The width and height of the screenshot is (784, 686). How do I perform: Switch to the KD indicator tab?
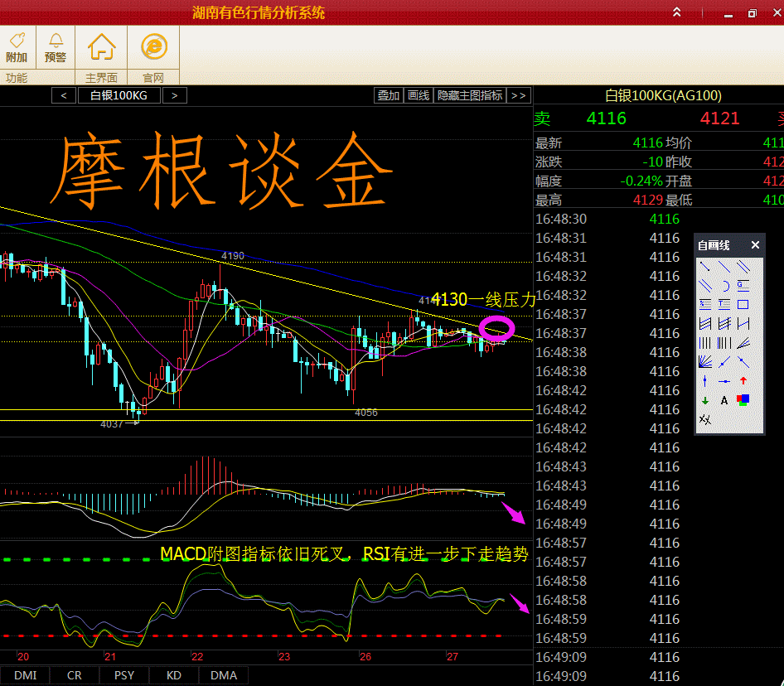[x=174, y=675]
